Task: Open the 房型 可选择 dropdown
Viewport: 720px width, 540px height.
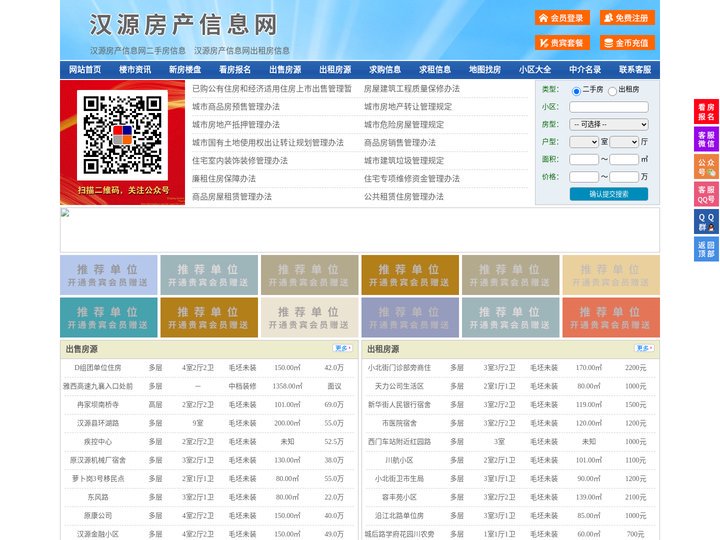Action: pos(609,124)
